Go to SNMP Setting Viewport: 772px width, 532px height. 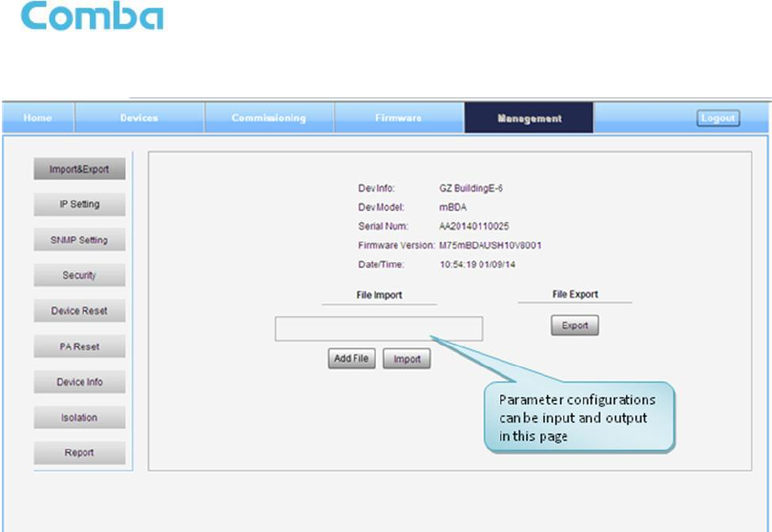[79, 240]
